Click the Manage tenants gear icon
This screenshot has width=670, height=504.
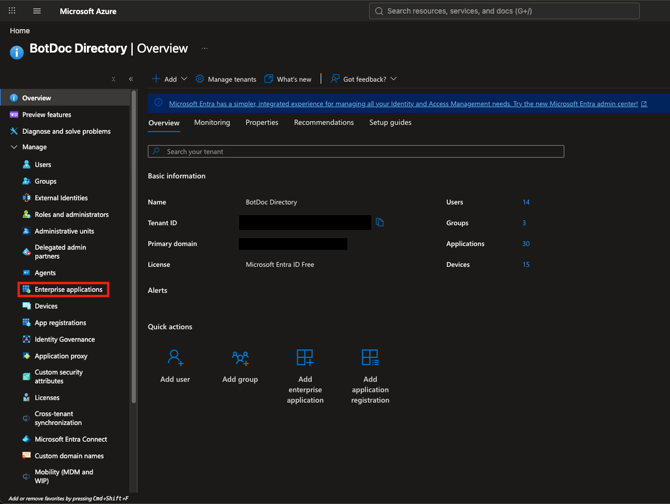(x=200, y=79)
